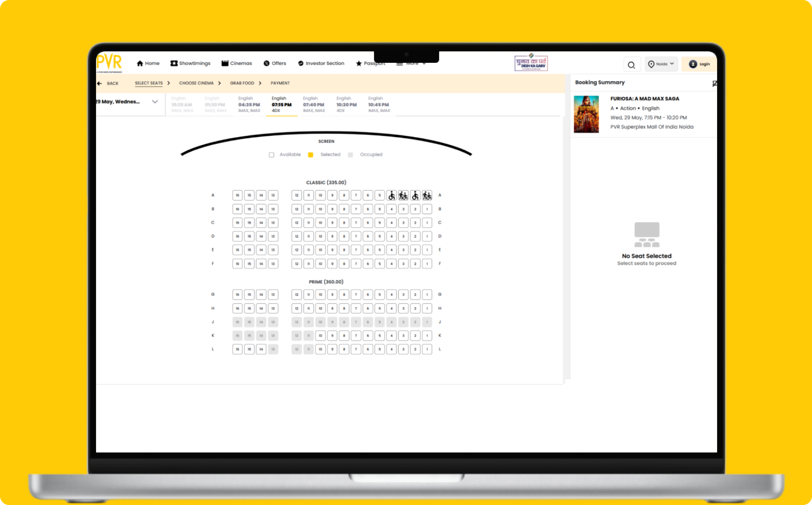Click the greyed-out 01:30 PM showtime
The image size is (812, 505).
[215, 104]
